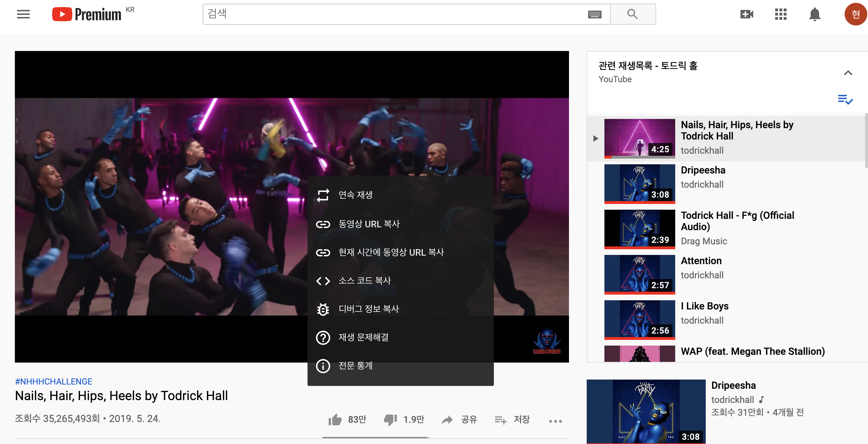
Task: Click the YouTube Premium logo
Action: click(87, 14)
